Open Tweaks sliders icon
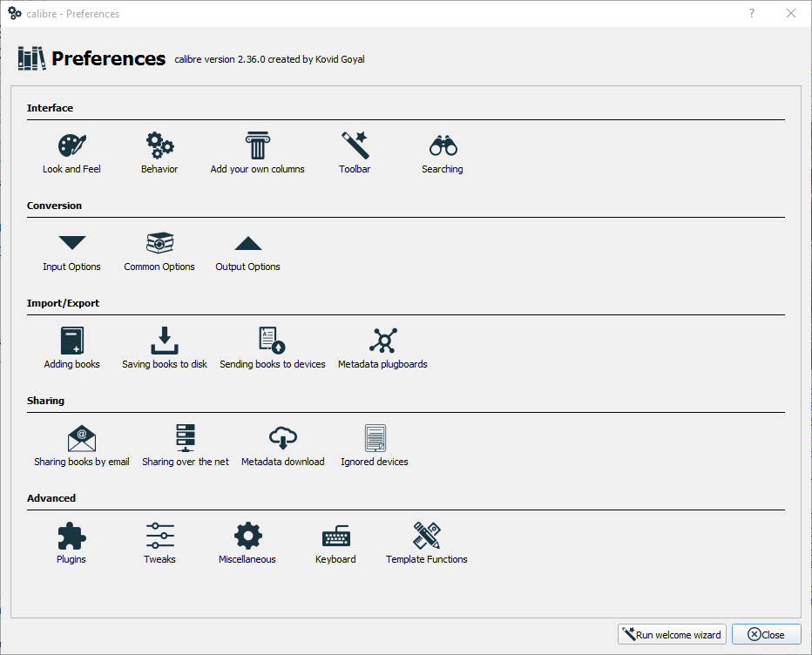The height and width of the screenshot is (655, 812). point(159,536)
